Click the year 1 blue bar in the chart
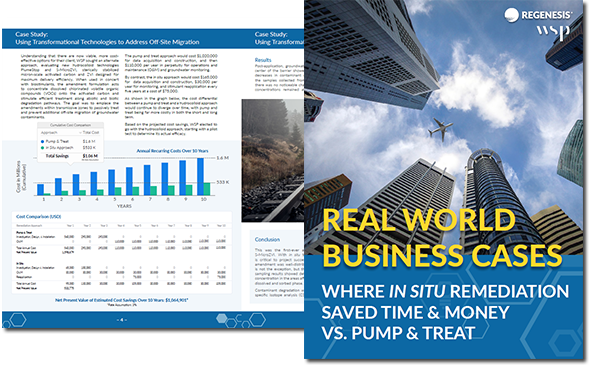The image size is (596, 381). coord(40,190)
